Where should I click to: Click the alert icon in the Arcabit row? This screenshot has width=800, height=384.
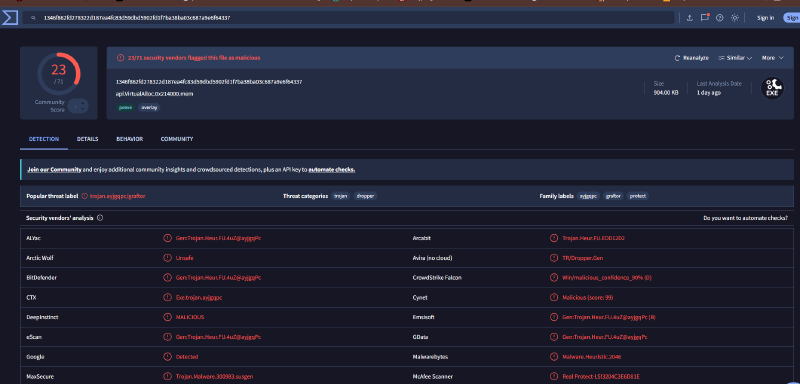554,238
